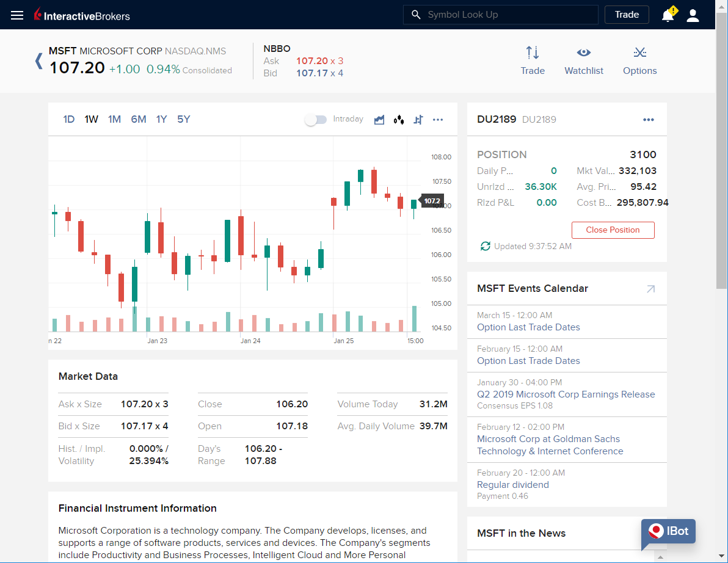Screen dimensions: 728x563
Task: Open February 15 Option Last Trade Dates
Action: tap(528, 361)
